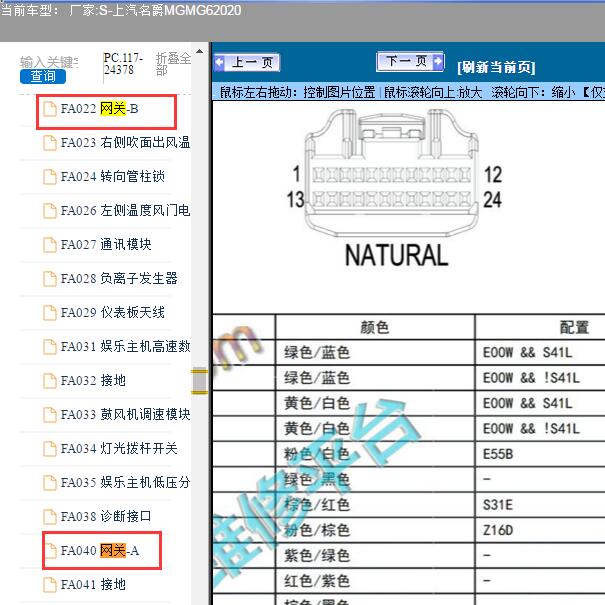Click the NATURAL connector diagram image
The width and height of the screenshot is (605, 605).
pos(395,188)
